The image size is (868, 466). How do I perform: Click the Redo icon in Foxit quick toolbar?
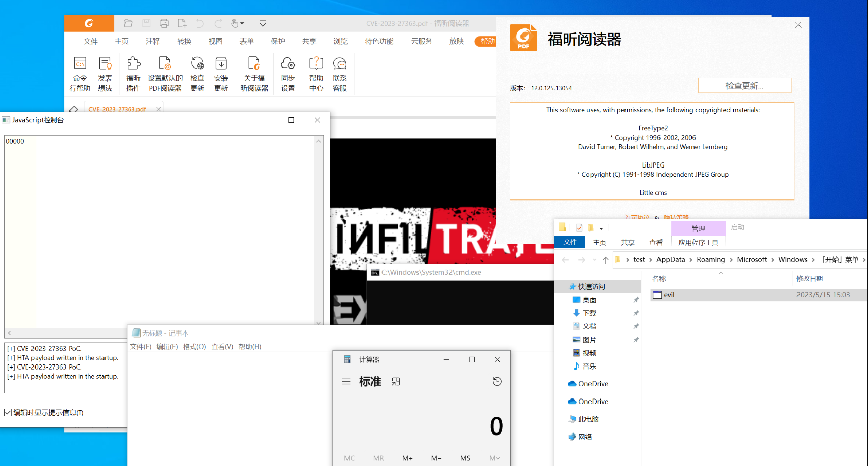pos(218,23)
